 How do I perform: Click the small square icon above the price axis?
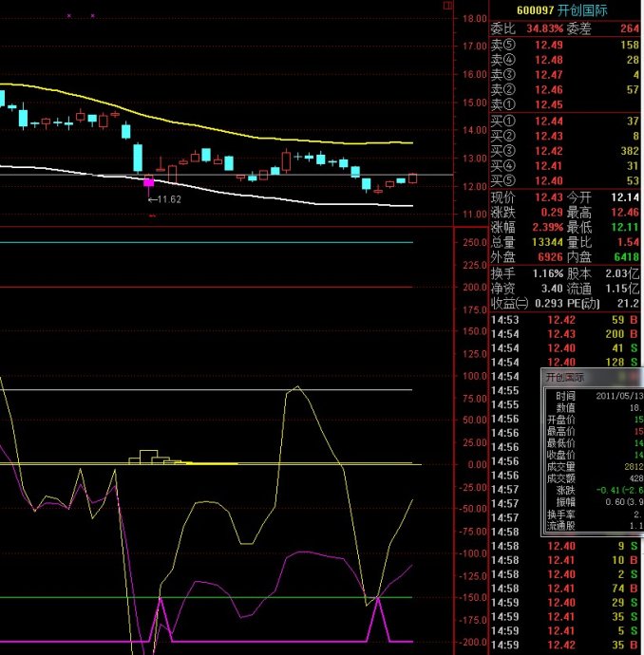(449, 6)
